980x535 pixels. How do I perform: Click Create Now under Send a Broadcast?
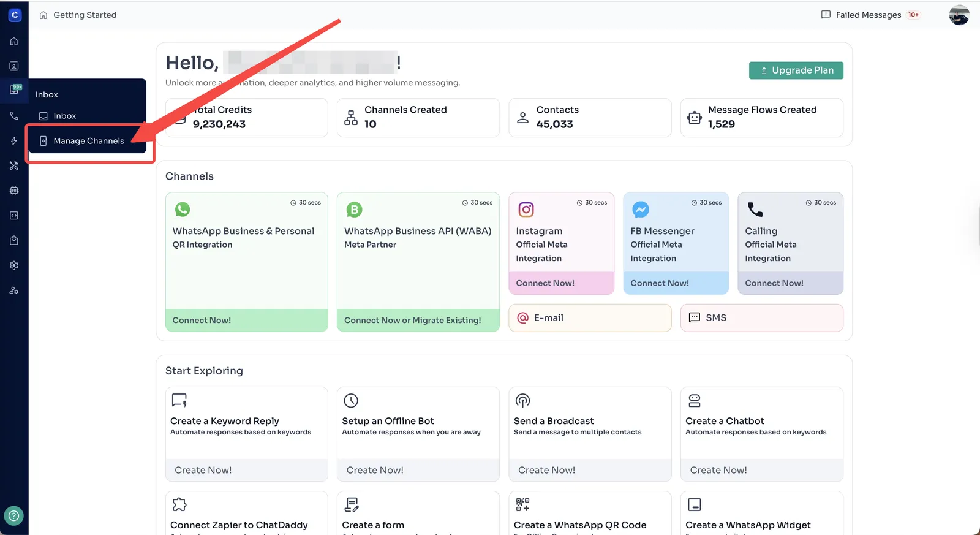tap(546, 470)
